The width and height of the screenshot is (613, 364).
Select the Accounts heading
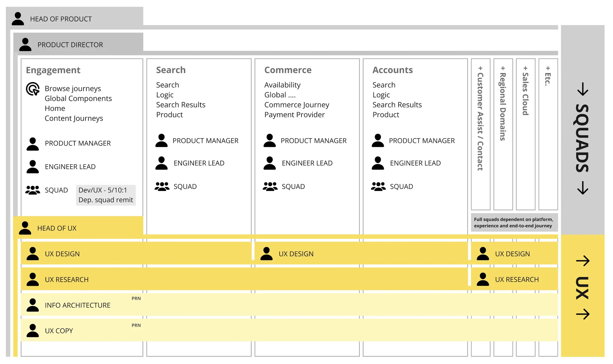393,70
